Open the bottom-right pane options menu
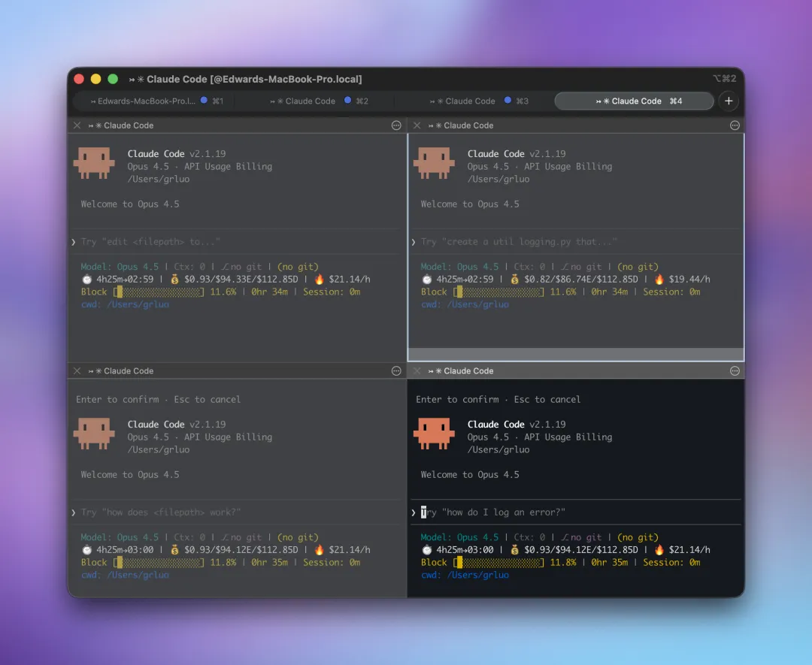 point(735,371)
